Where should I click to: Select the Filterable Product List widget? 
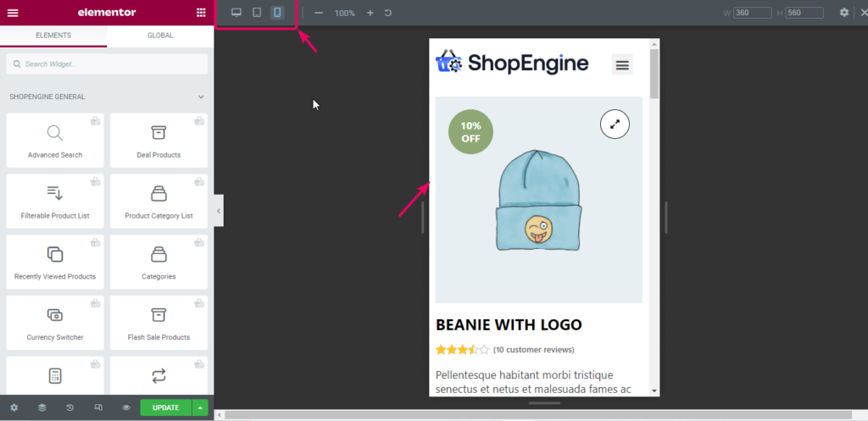pyautogui.click(x=55, y=202)
